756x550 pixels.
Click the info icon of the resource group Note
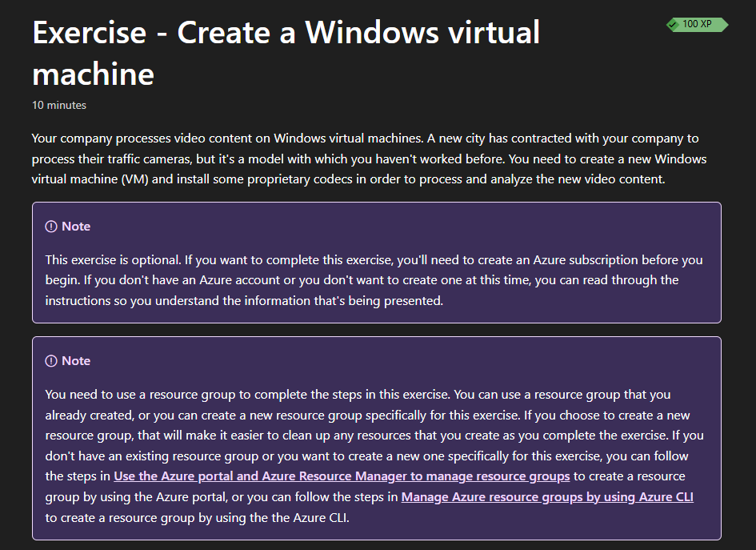[x=51, y=361]
